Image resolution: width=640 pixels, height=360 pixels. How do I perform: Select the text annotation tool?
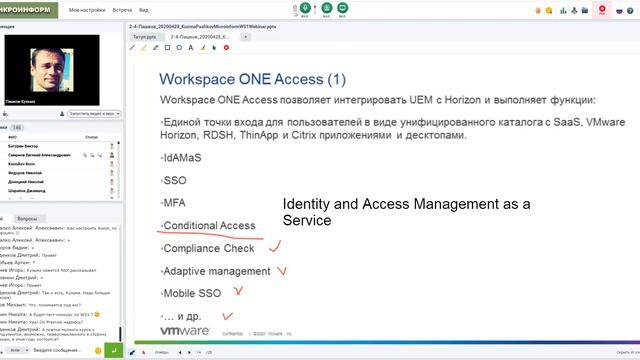point(191,48)
